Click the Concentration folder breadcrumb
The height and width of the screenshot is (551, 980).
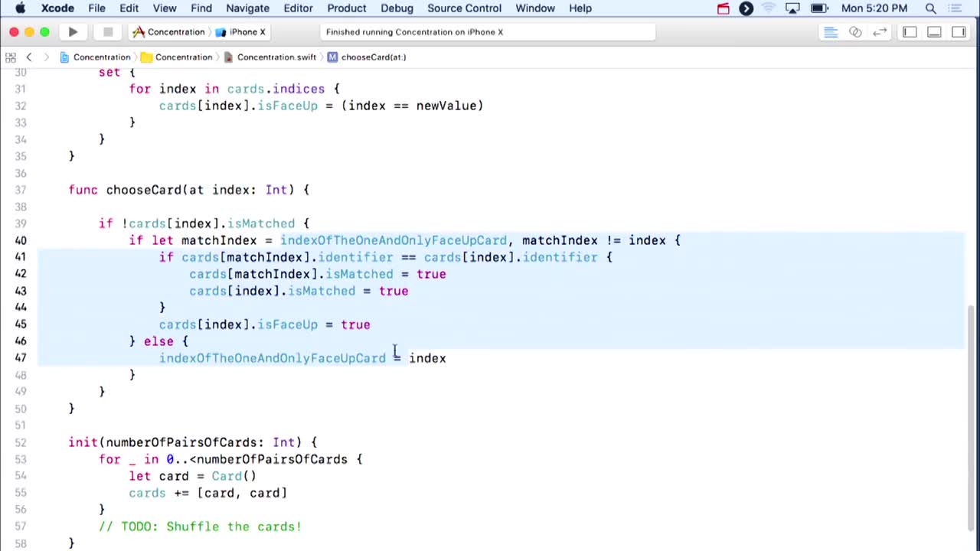(x=183, y=57)
